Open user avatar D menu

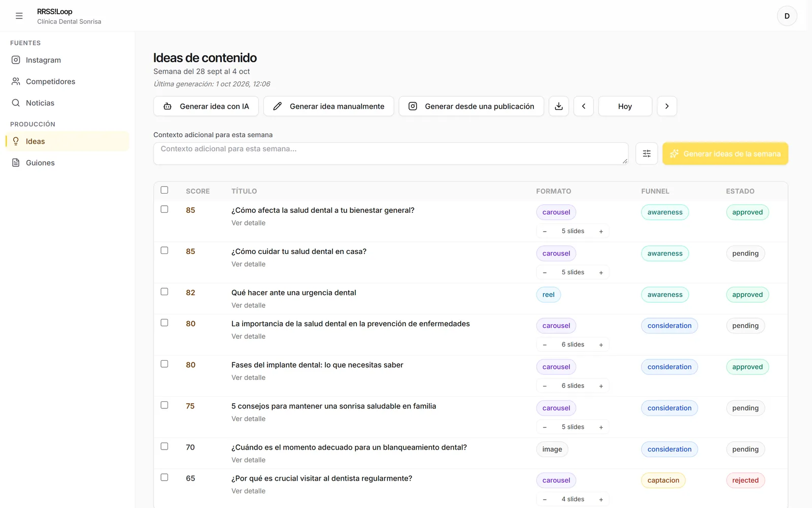pyautogui.click(x=787, y=16)
